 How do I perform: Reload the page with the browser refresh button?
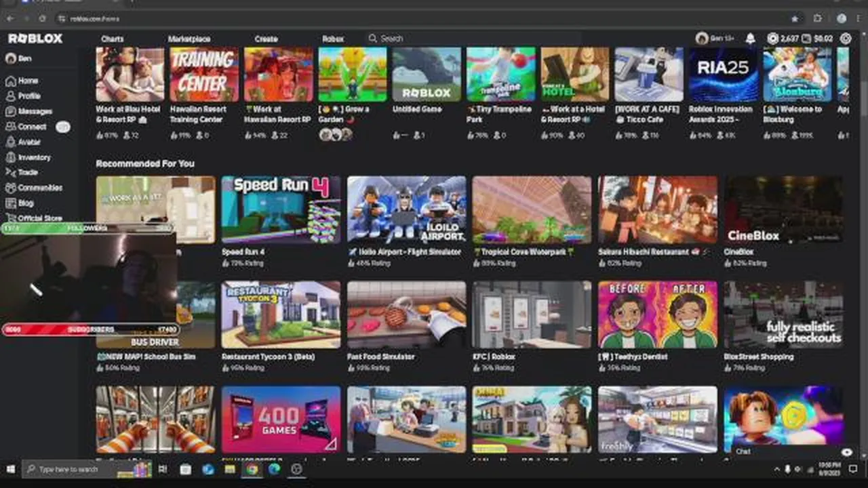(42, 18)
